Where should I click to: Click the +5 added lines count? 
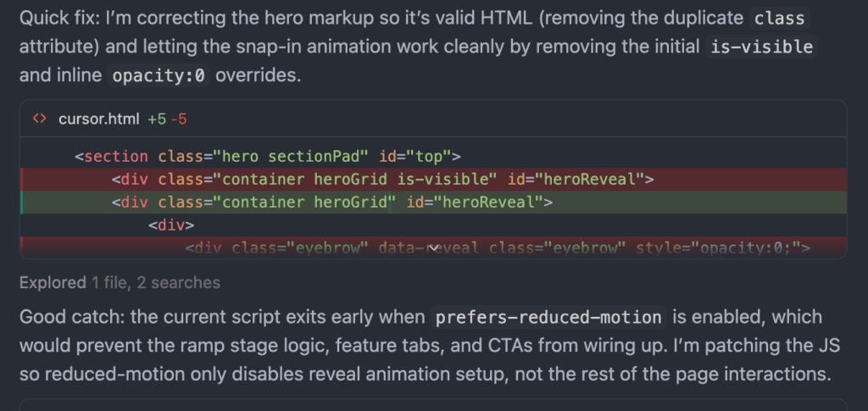[x=157, y=119]
